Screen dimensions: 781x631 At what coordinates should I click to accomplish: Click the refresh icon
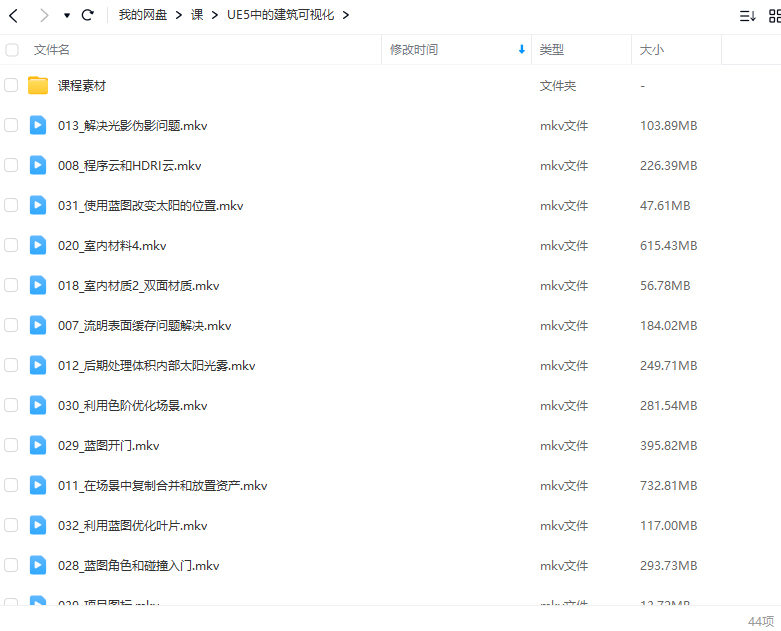(88, 15)
